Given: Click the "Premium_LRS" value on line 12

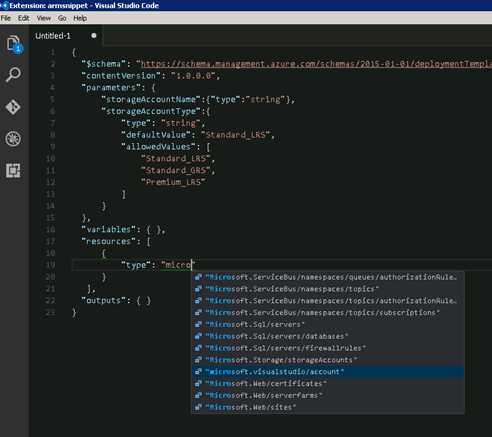Looking at the screenshot, I should 174,182.
